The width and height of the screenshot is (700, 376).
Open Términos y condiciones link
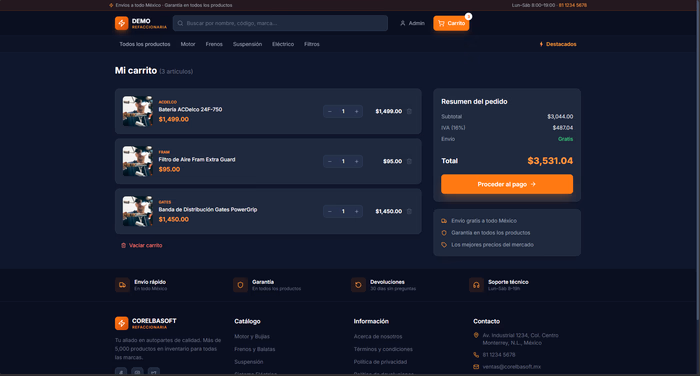[383, 349]
